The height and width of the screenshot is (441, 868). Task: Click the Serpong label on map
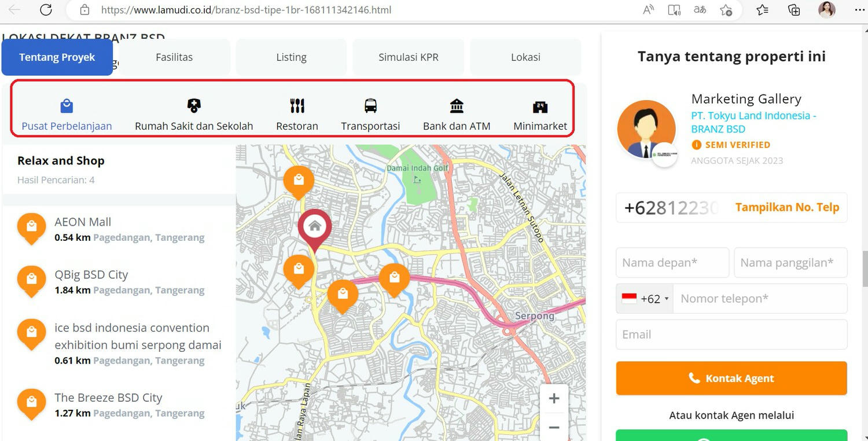tap(534, 316)
